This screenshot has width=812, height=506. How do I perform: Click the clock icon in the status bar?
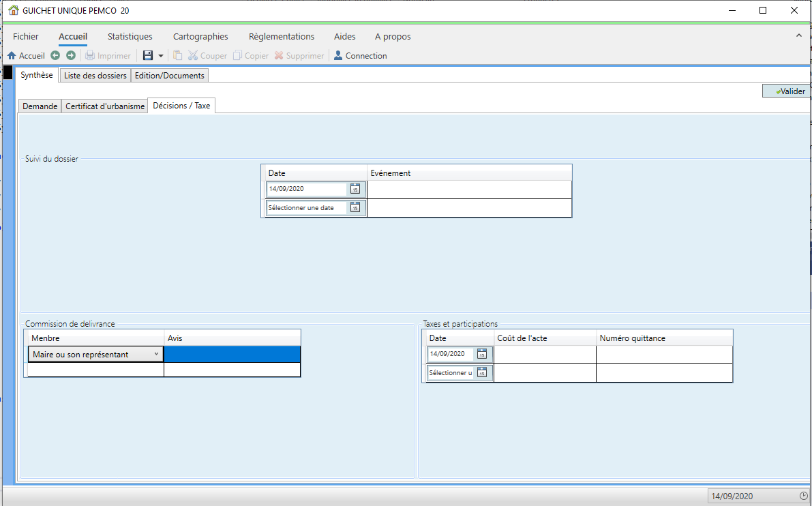pos(804,496)
